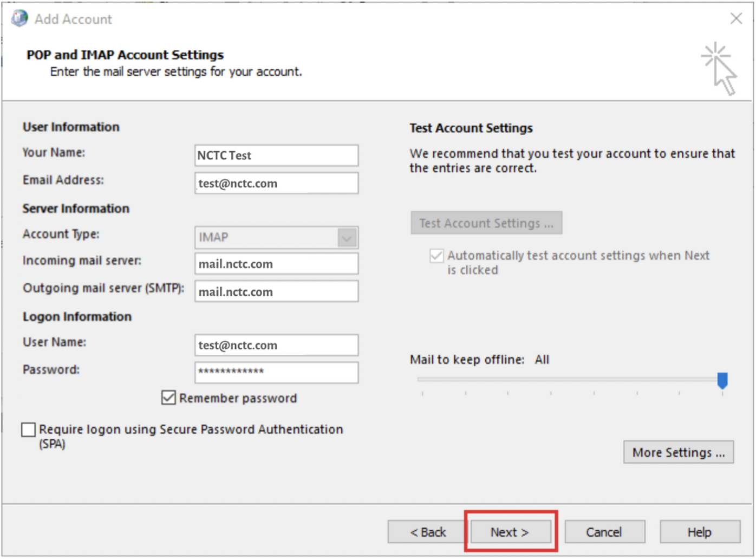This screenshot has width=756, height=559.
Task: Select the Email Address text box
Action: pyautogui.click(x=276, y=183)
